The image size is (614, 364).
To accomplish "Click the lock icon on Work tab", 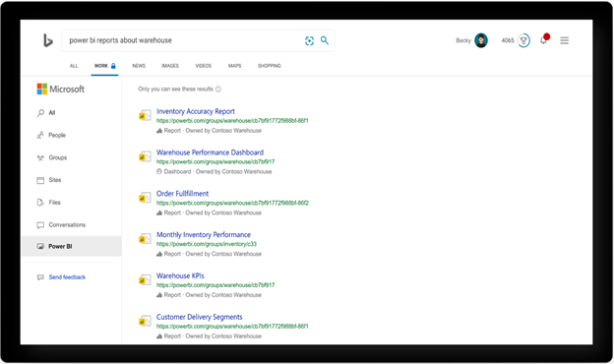I will pyautogui.click(x=113, y=65).
